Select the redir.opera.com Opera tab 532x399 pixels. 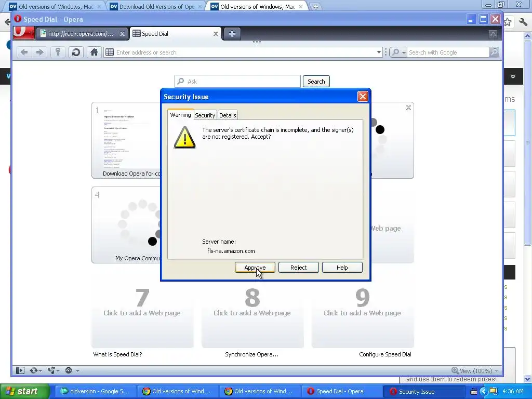(83, 34)
